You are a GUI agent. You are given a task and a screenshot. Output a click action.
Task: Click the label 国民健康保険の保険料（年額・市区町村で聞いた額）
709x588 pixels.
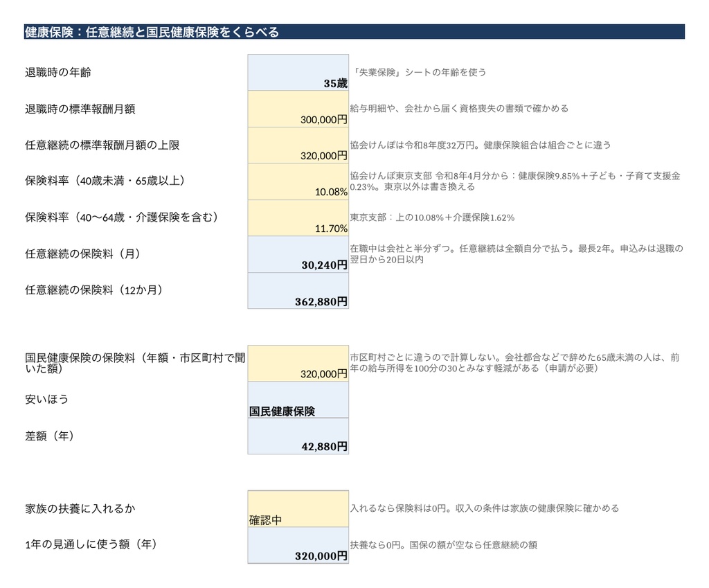tap(135, 363)
